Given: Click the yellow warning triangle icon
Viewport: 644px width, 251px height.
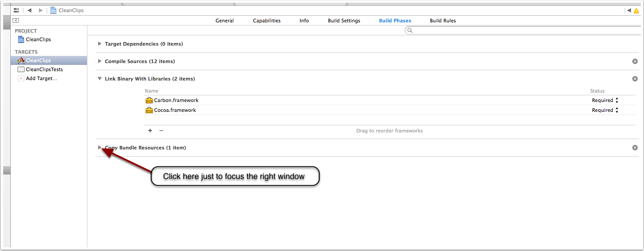Looking at the screenshot, I should coord(636,11).
